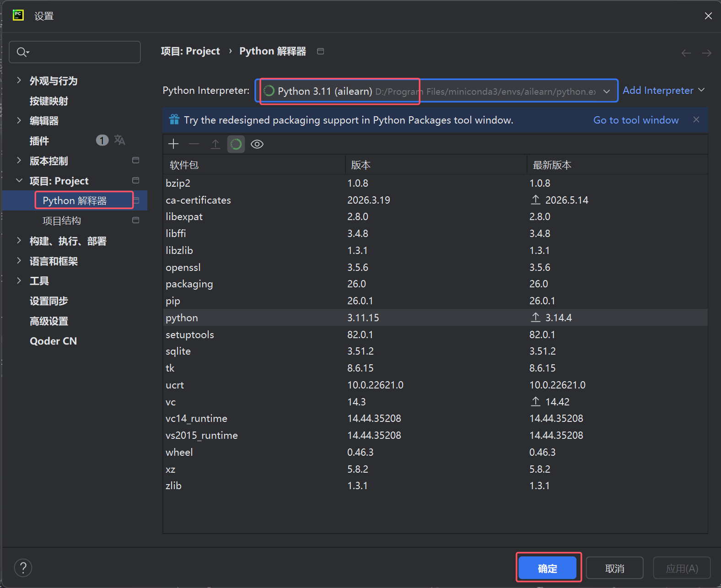Image resolution: width=721 pixels, height=588 pixels.
Task: Click the magnifier icon in search box
Action: pyautogui.click(x=22, y=52)
